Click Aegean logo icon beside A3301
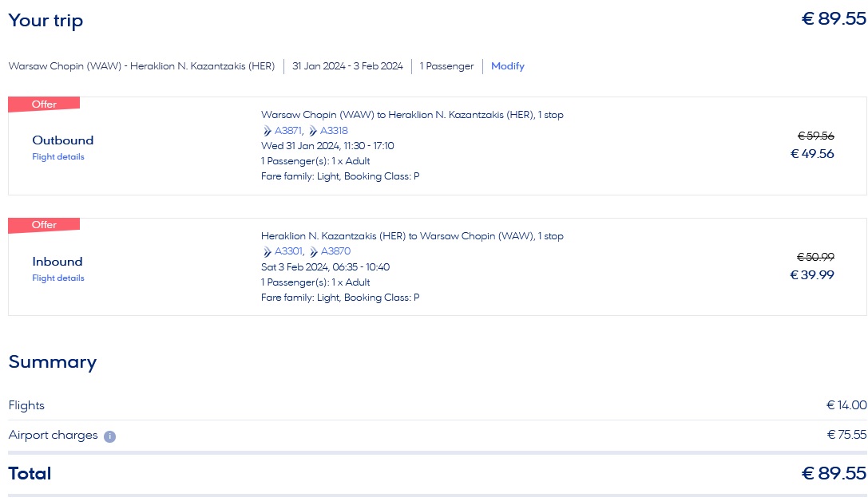Image resolution: width=868 pixels, height=501 pixels. (267, 251)
